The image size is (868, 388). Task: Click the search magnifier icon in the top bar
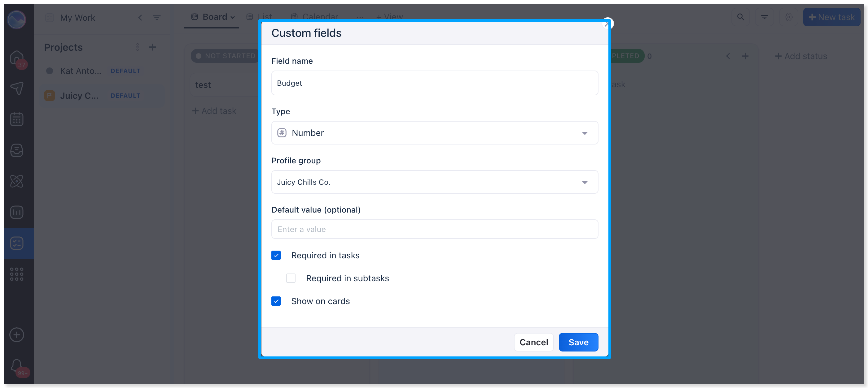[740, 17]
